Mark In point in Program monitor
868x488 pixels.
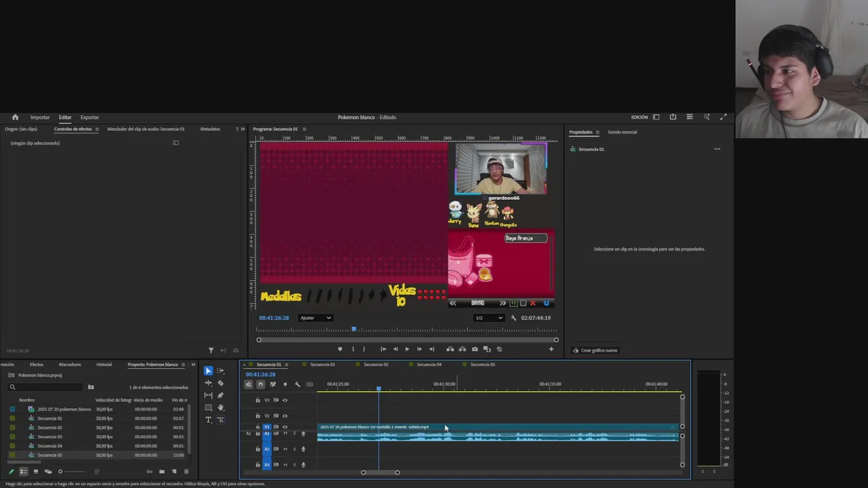tap(353, 349)
